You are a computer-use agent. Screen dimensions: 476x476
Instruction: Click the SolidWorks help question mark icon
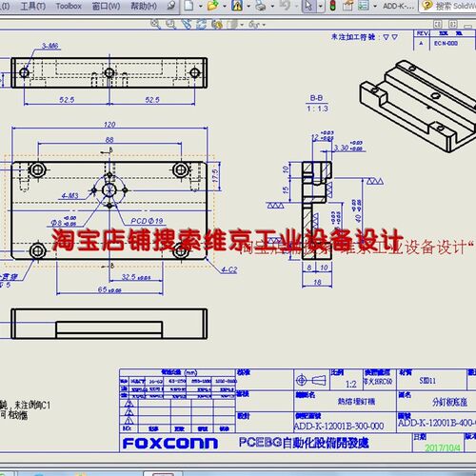pos(427,6)
